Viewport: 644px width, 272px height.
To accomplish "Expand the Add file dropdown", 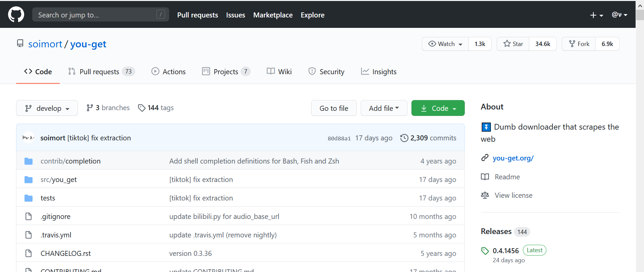I will (384, 108).
